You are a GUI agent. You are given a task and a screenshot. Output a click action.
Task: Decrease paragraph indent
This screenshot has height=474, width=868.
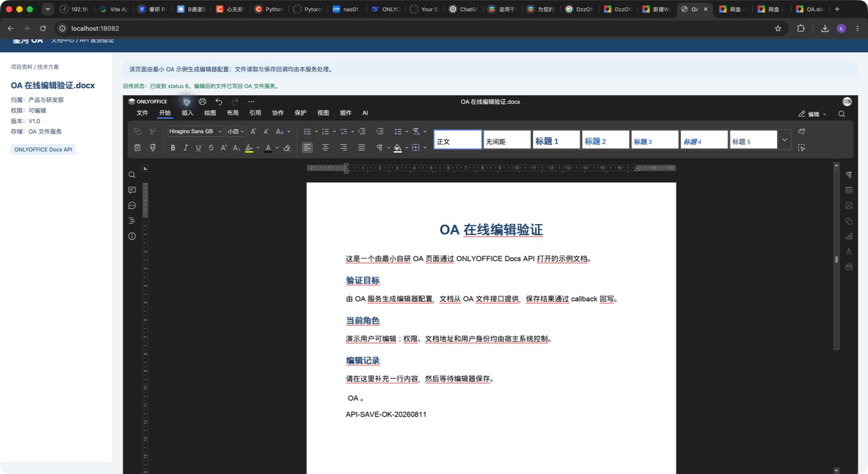point(362,131)
